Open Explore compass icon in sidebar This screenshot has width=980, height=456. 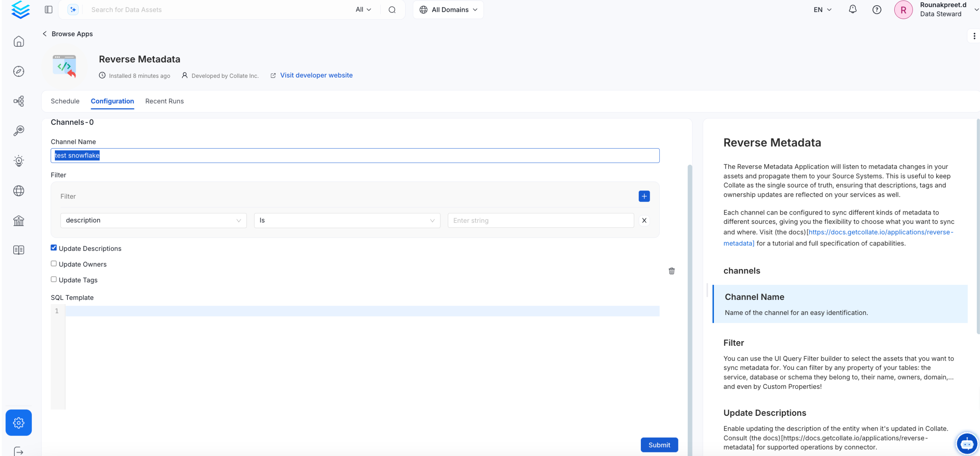point(19,71)
